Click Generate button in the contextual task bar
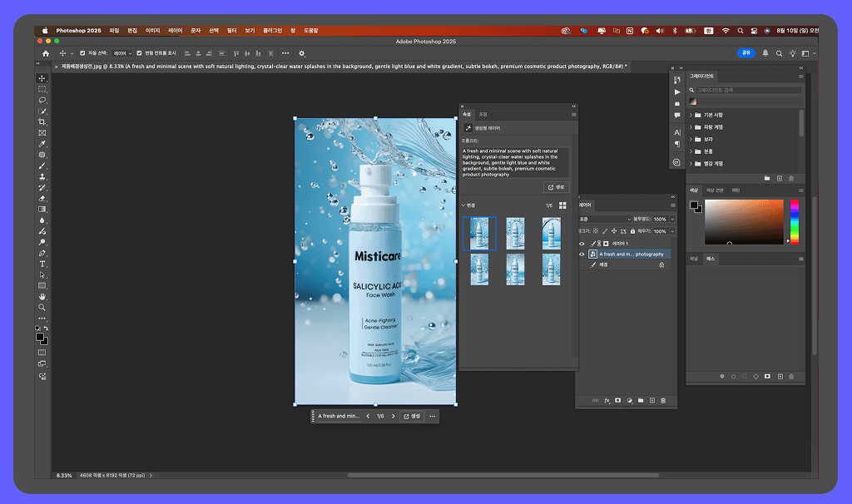This screenshot has width=852, height=504. [411, 416]
